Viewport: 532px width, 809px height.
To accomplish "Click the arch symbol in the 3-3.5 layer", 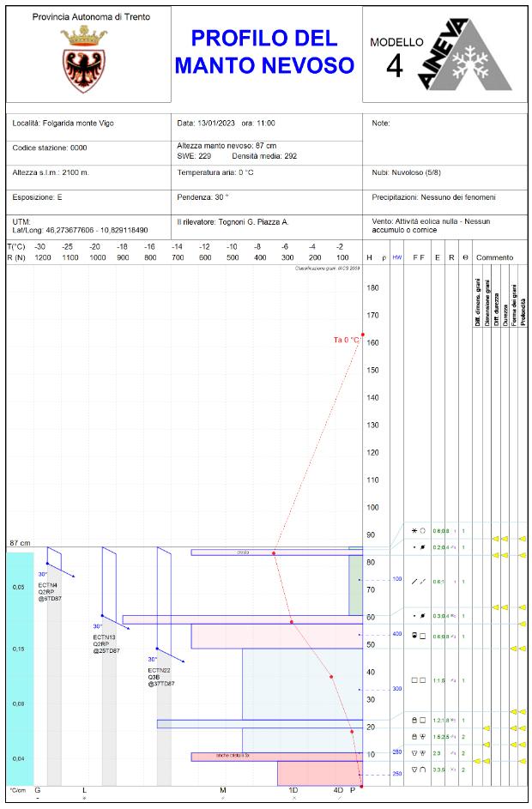I will (x=423, y=770).
